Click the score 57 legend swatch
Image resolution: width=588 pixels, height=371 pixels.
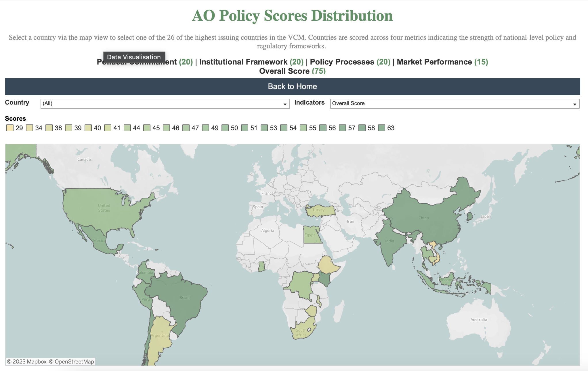(x=343, y=128)
